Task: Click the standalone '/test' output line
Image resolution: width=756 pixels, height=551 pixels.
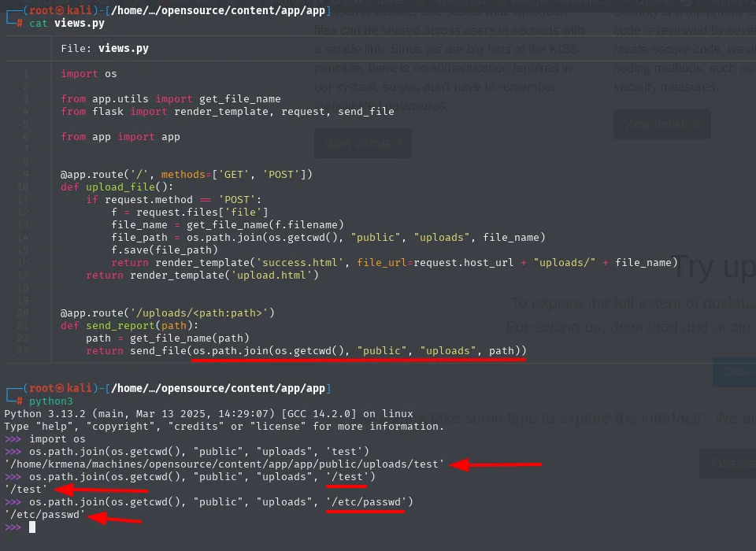Action: pos(26,489)
